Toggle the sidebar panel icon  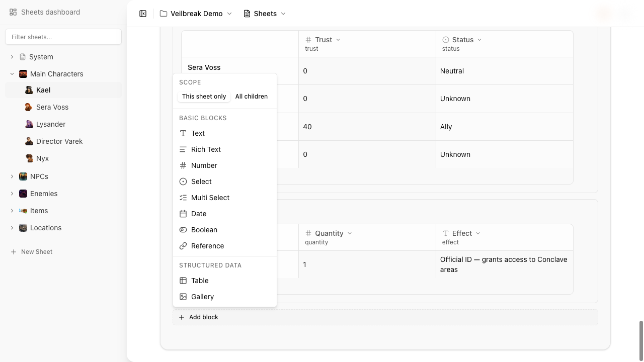click(143, 14)
